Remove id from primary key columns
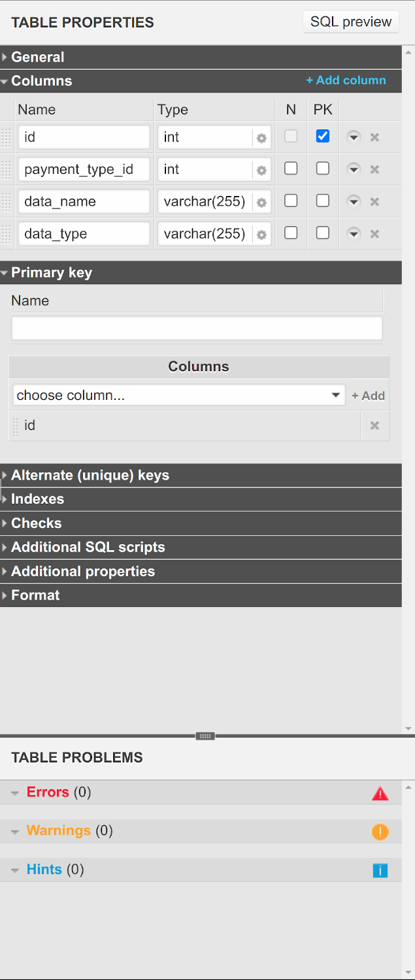This screenshot has height=980, width=415. coord(374,426)
